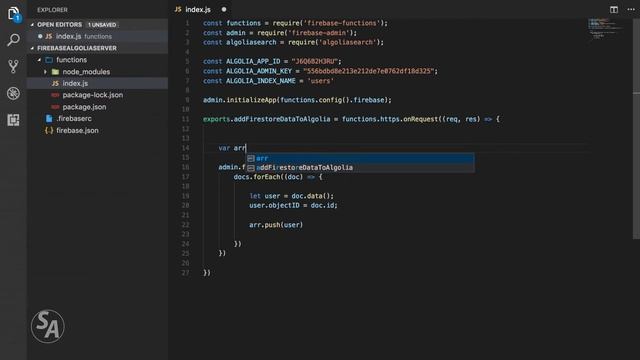Click the editor vertical scrollbar
Viewport: 640px width, 360px height.
click(x=636, y=129)
